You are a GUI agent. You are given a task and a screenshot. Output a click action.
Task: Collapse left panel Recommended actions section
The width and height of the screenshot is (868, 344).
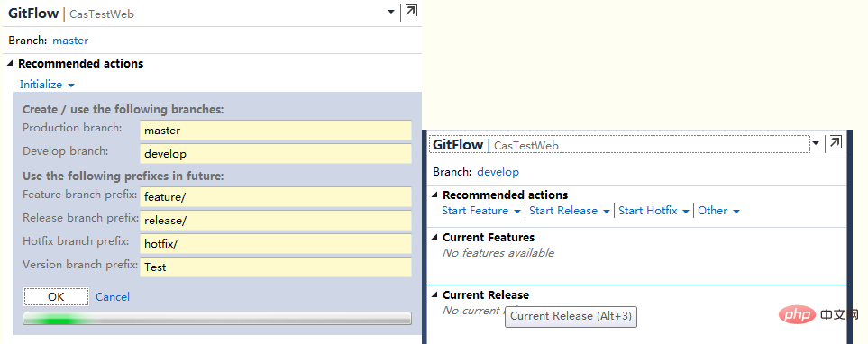point(11,64)
